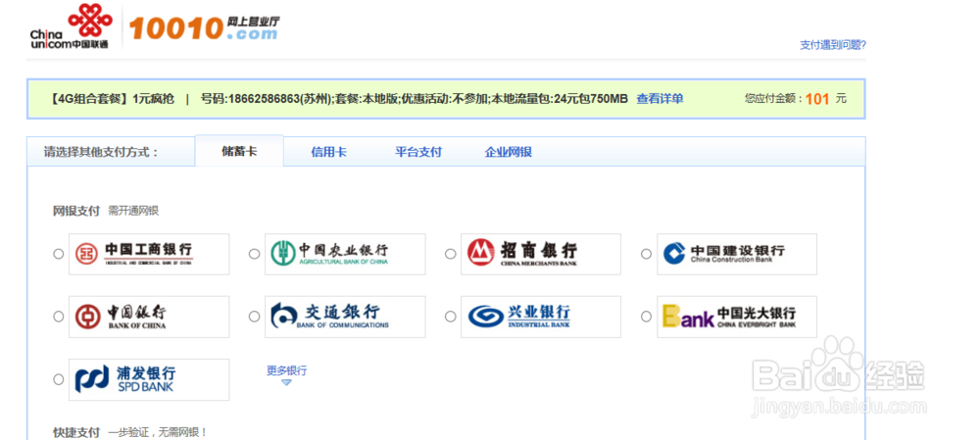The height and width of the screenshot is (440, 980).
Task: Open the 平台支付 tab
Action: click(x=418, y=152)
